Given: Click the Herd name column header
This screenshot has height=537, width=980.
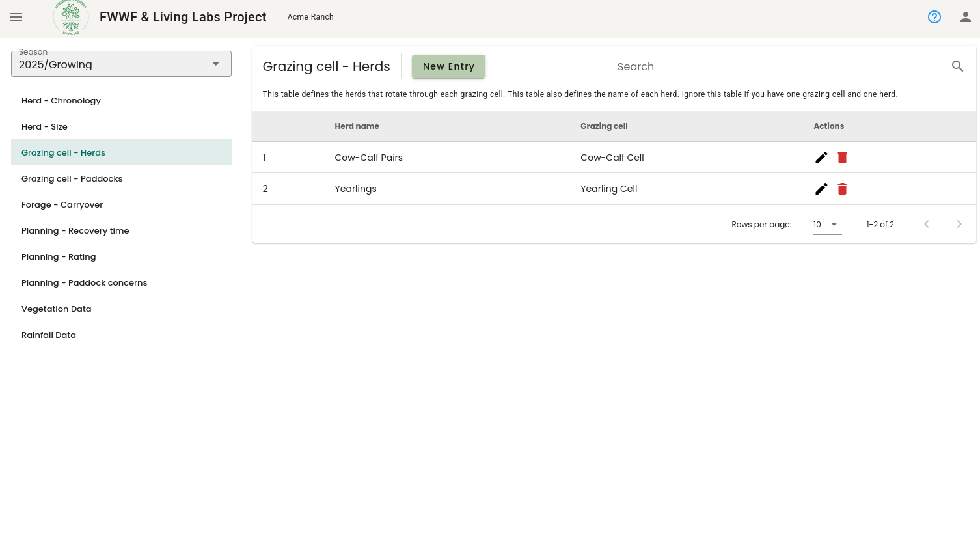Looking at the screenshot, I should point(357,126).
